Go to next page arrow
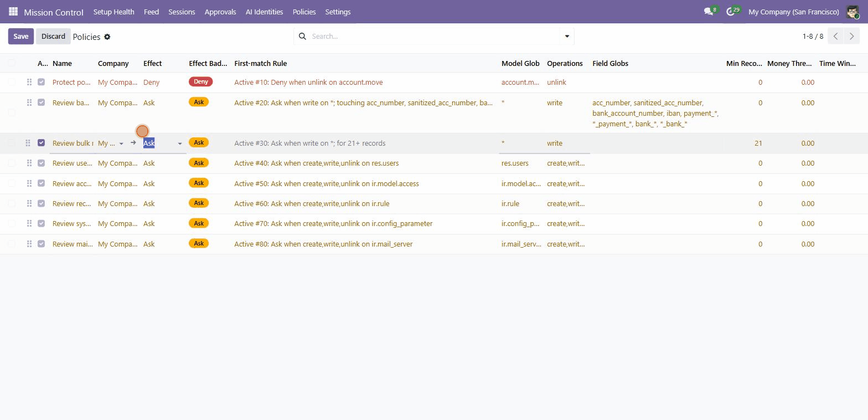 (852, 36)
